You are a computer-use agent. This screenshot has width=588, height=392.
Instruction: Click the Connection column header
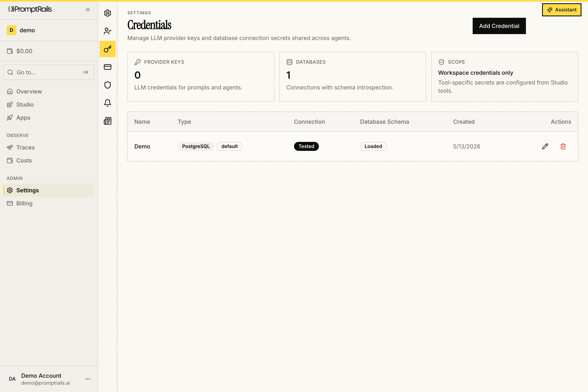click(x=309, y=122)
